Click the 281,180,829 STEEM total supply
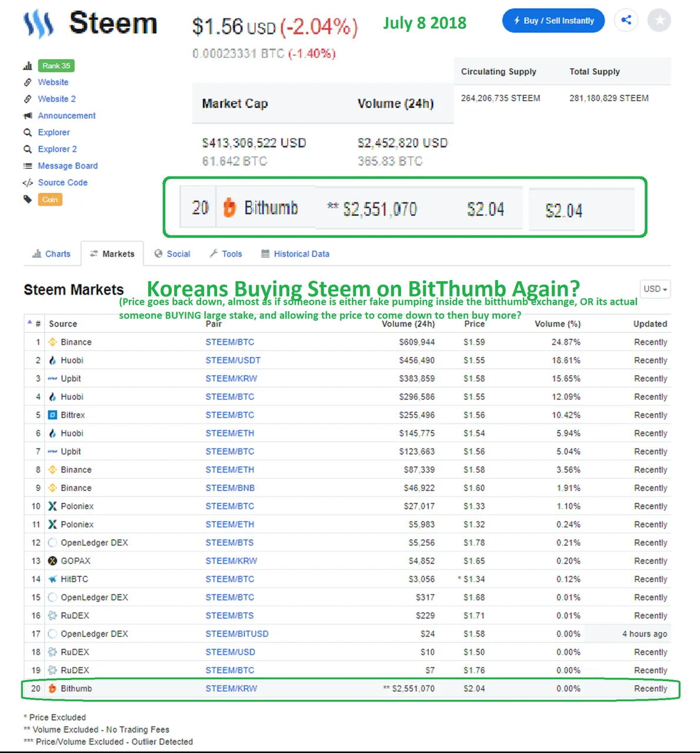 609,98
